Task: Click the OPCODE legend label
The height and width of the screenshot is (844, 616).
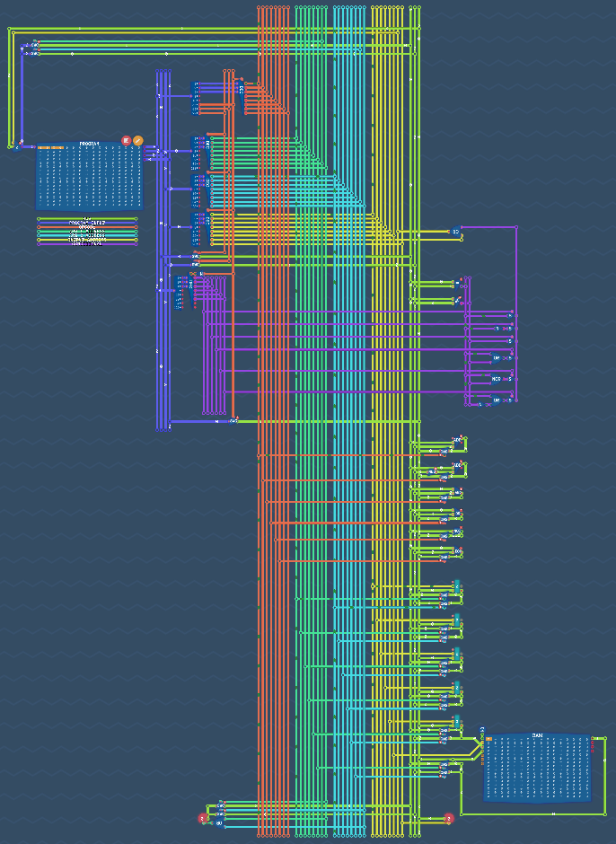Action: (x=87, y=227)
